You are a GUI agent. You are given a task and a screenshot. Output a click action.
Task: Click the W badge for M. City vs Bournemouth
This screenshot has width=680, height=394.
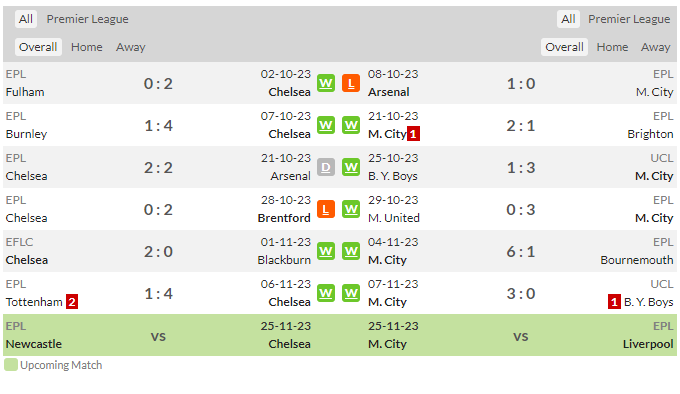click(351, 251)
